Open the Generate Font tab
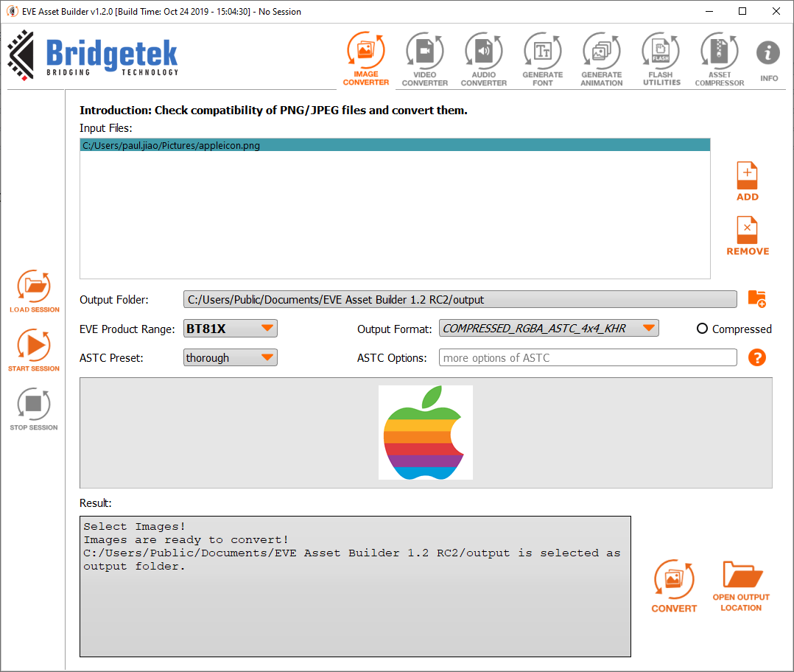This screenshot has height=672, width=794. click(x=542, y=59)
